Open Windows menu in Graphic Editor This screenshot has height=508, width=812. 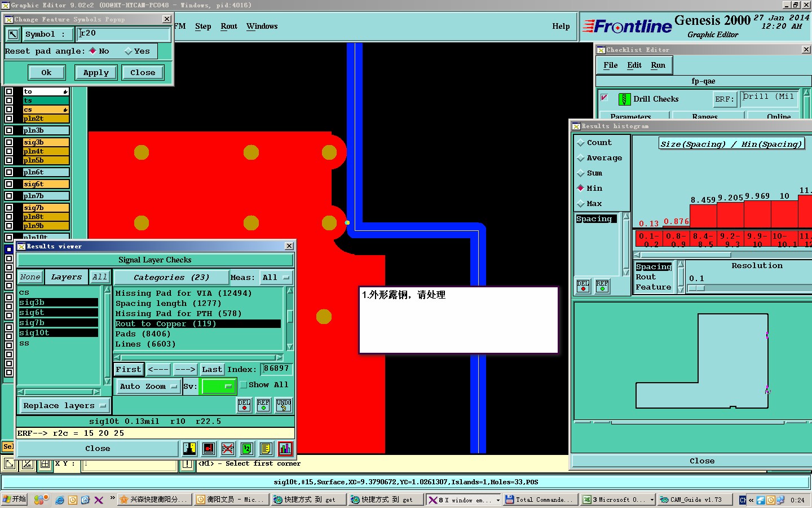(x=262, y=27)
